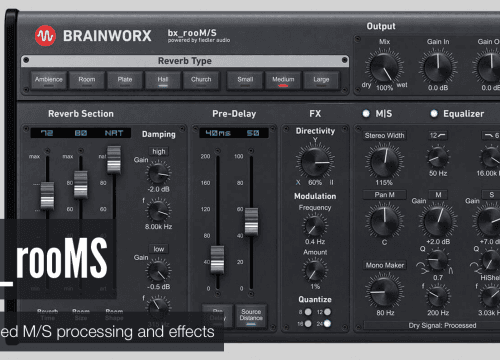Click the M band Q knob 0.7
This screenshot has width=500, height=360.
click(x=438, y=261)
